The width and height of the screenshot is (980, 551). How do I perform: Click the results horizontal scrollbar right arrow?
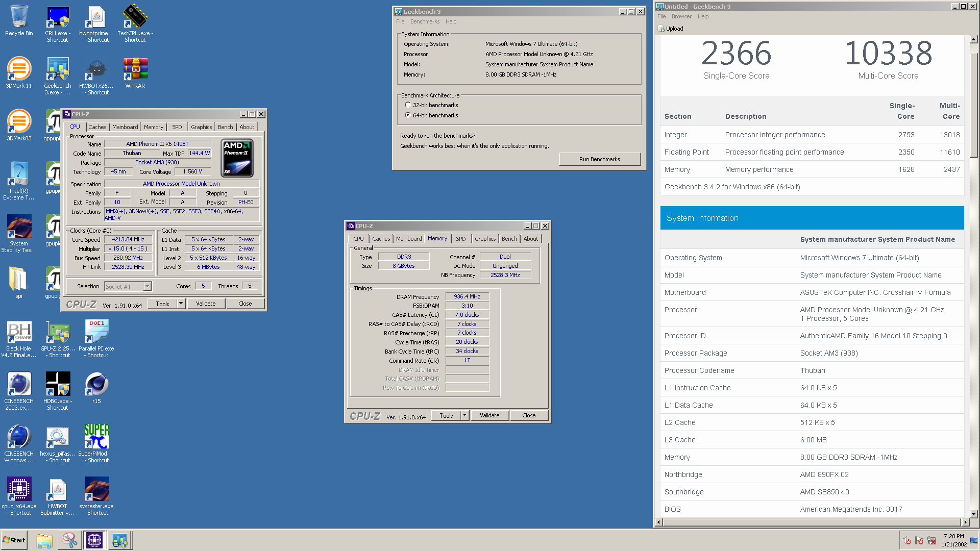pos(965,522)
